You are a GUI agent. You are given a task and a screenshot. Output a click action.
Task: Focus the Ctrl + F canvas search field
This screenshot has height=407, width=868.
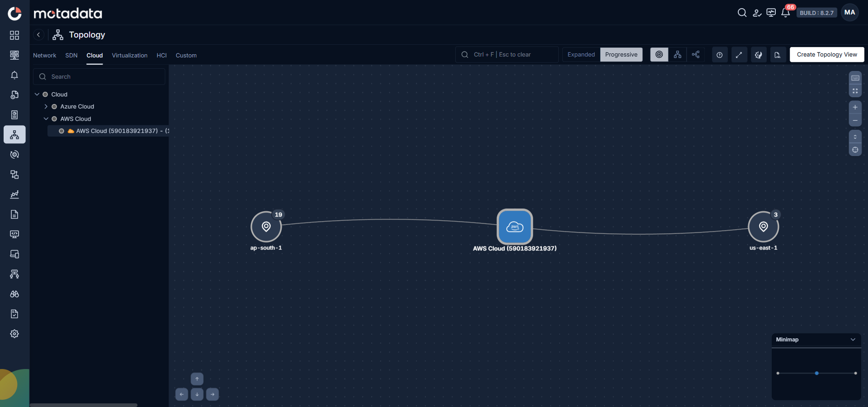pyautogui.click(x=507, y=55)
